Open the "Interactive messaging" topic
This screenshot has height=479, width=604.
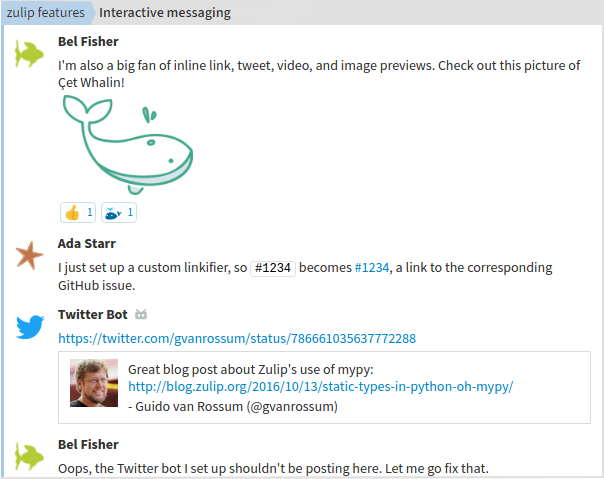(165, 13)
